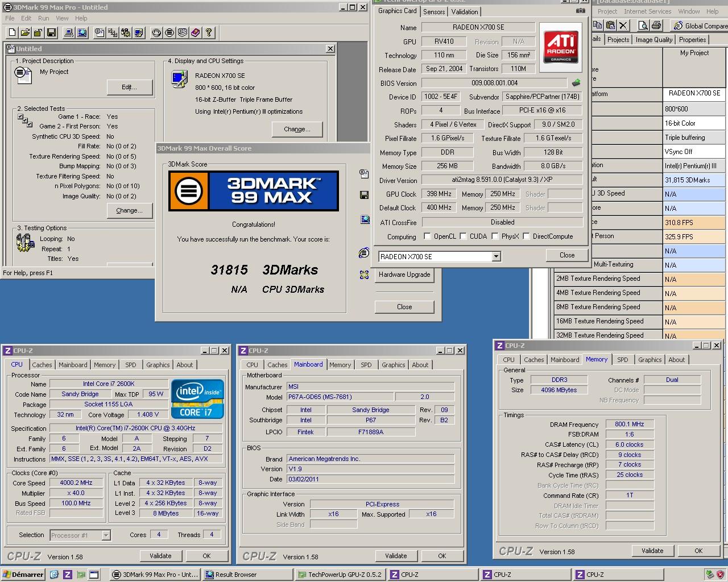
Task: Click the floppy save icon beside score dialog
Action: 364,195
